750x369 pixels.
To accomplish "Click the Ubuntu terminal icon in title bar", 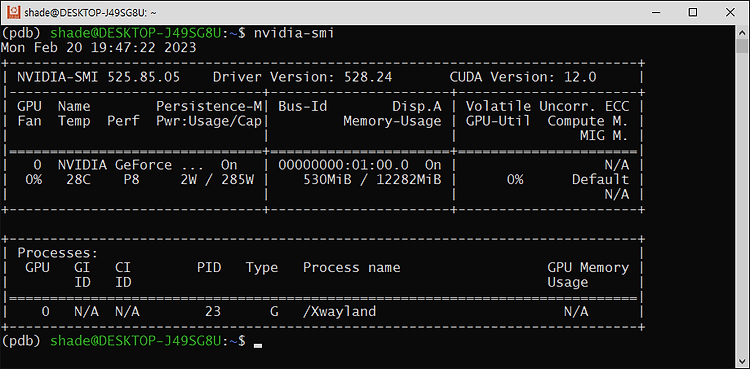I will [x=14, y=13].
